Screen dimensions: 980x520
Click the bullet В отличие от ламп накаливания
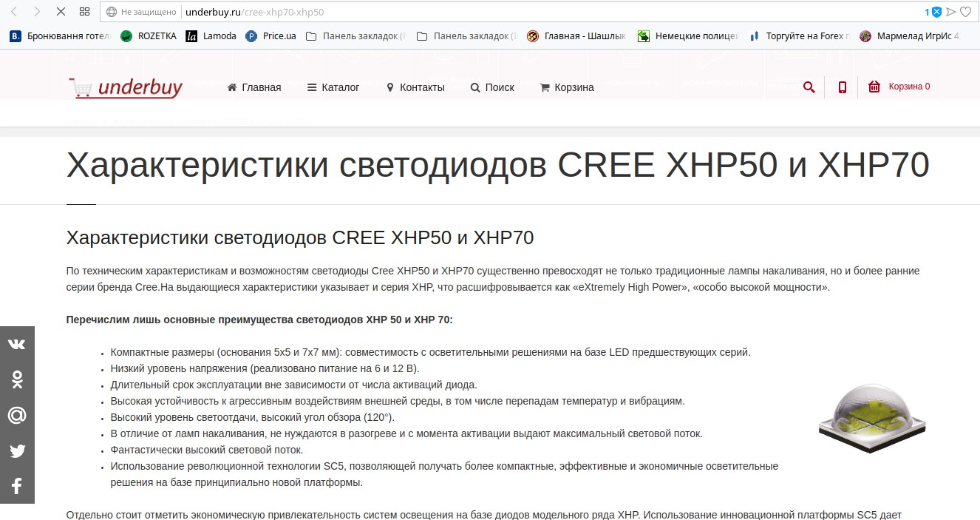click(x=406, y=433)
